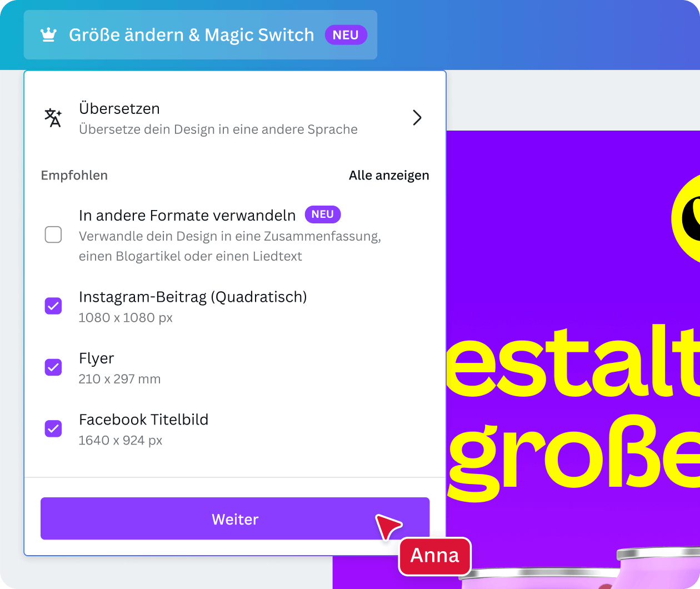The height and width of the screenshot is (589, 700).
Task: Enable the In andere Formate verwandeln checkbox
Action: click(53, 235)
